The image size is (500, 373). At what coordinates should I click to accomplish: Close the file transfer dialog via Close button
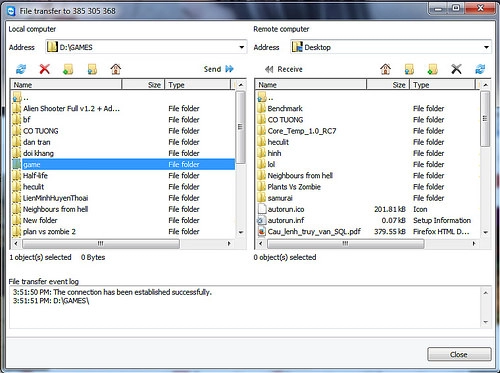click(459, 354)
